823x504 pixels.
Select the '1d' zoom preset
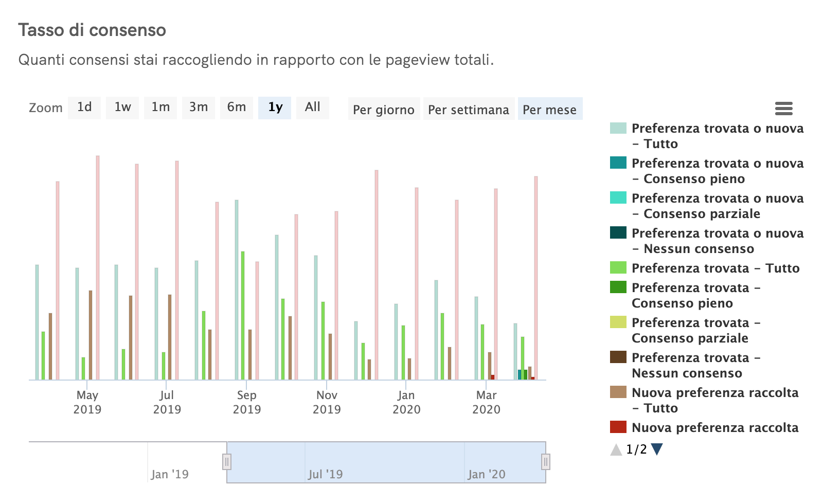click(84, 107)
